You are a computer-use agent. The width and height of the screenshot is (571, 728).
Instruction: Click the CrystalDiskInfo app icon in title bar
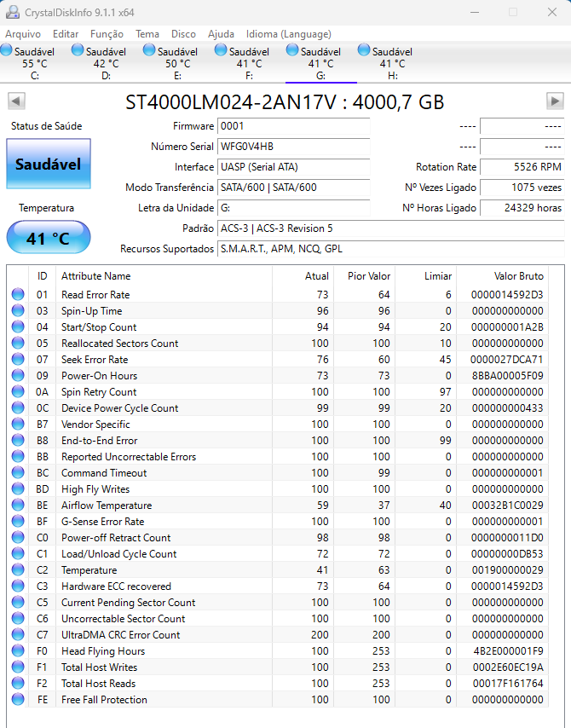(13, 13)
